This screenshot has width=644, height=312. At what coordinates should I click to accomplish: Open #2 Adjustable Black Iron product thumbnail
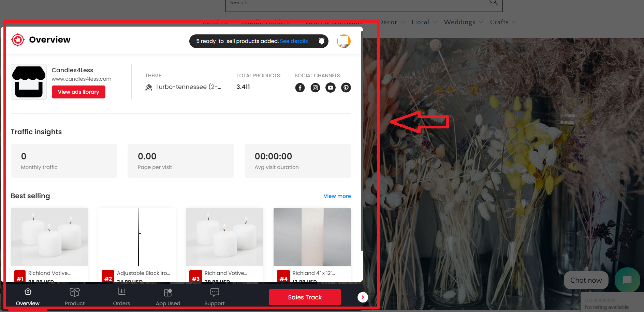(x=137, y=237)
